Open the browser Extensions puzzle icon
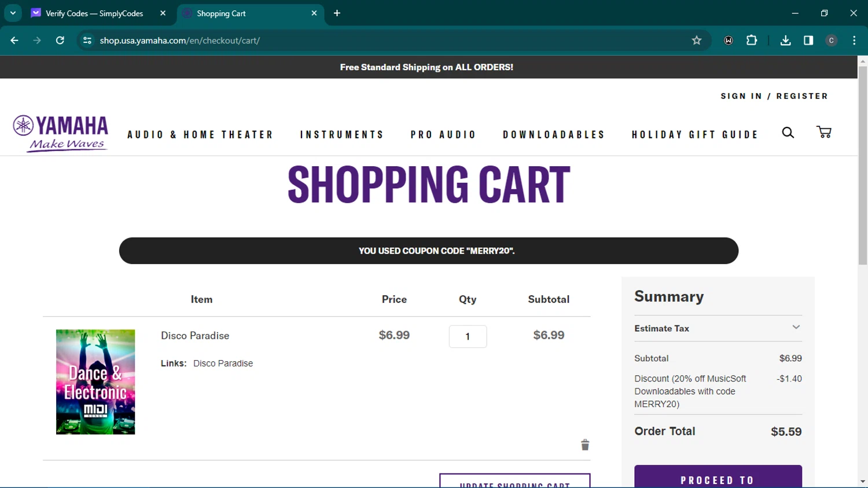The image size is (868, 488). pos(752,41)
